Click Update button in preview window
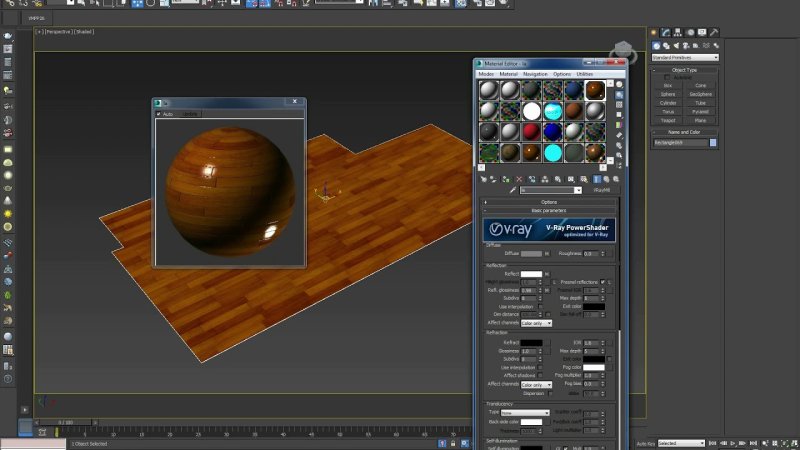800x450 pixels. (190, 114)
